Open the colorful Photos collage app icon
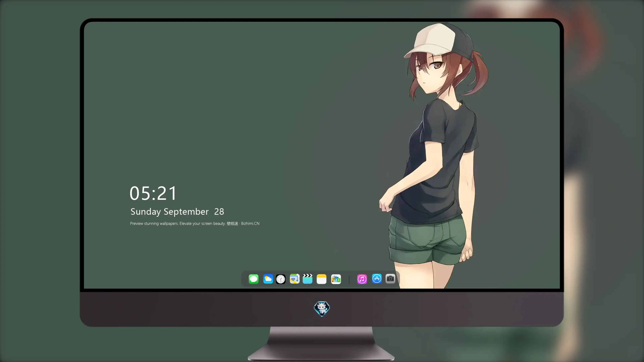This screenshot has height=362, width=644. click(336, 279)
